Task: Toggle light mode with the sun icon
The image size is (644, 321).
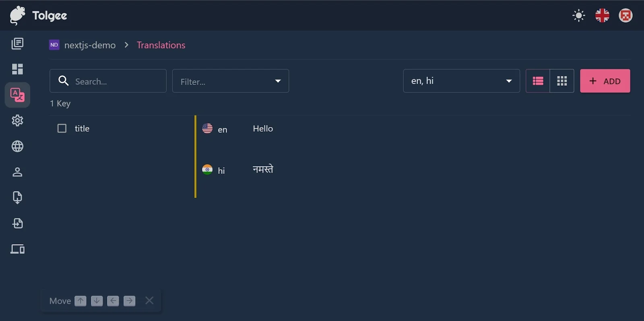Action: coord(578,15)
